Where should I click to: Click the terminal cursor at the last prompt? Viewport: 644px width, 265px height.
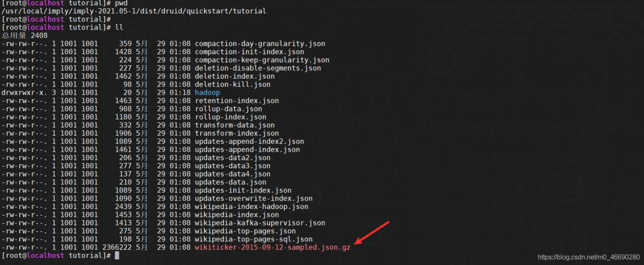click(x=117, y=255)
